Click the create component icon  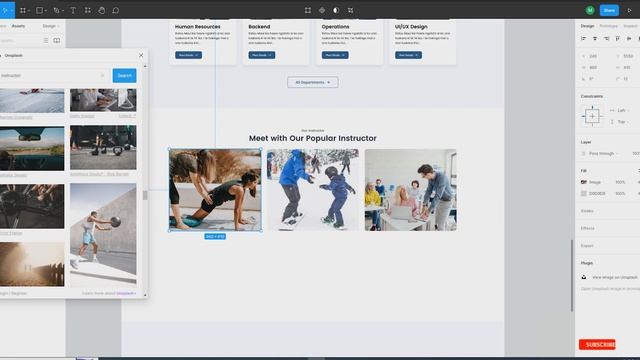tap(322, 10)
